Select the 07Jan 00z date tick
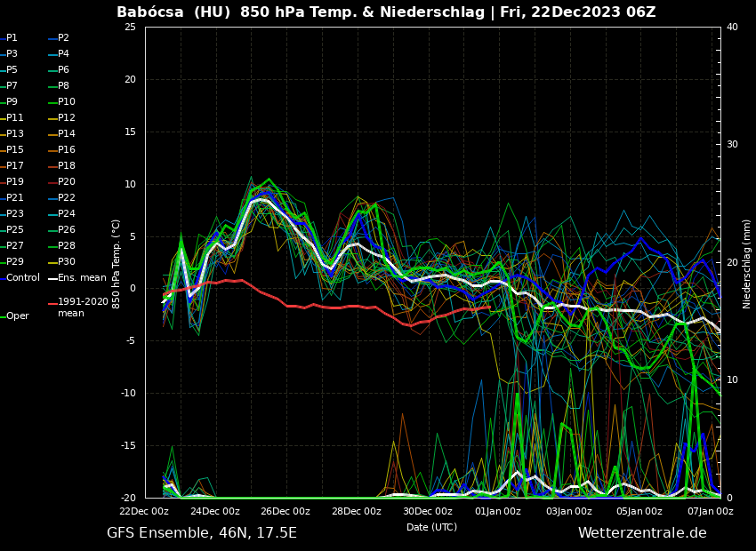Image resolution: width=756 pixels, height=551 pixels. point(710,511)
